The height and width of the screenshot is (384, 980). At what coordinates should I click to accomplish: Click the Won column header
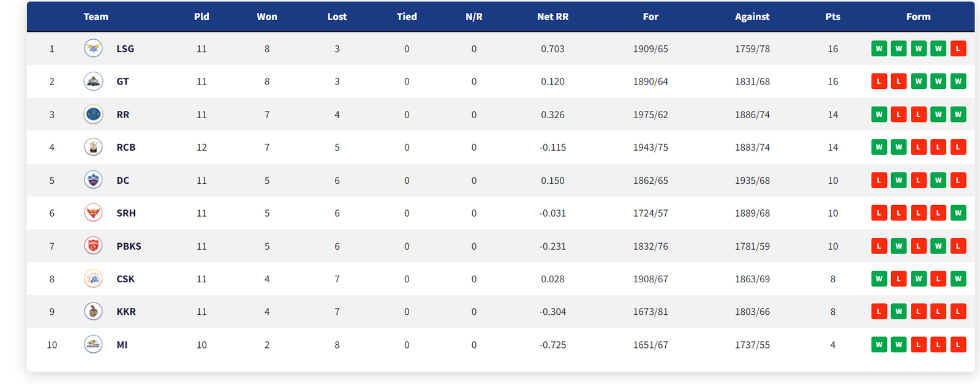tap(267, 17)
